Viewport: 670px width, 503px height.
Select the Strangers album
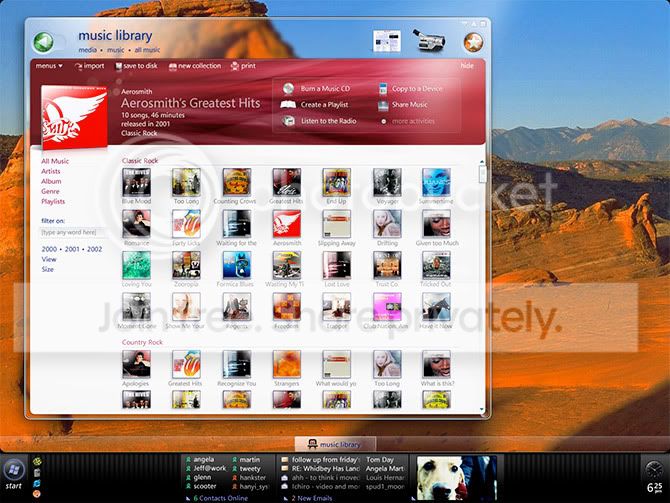coord(287,368)
